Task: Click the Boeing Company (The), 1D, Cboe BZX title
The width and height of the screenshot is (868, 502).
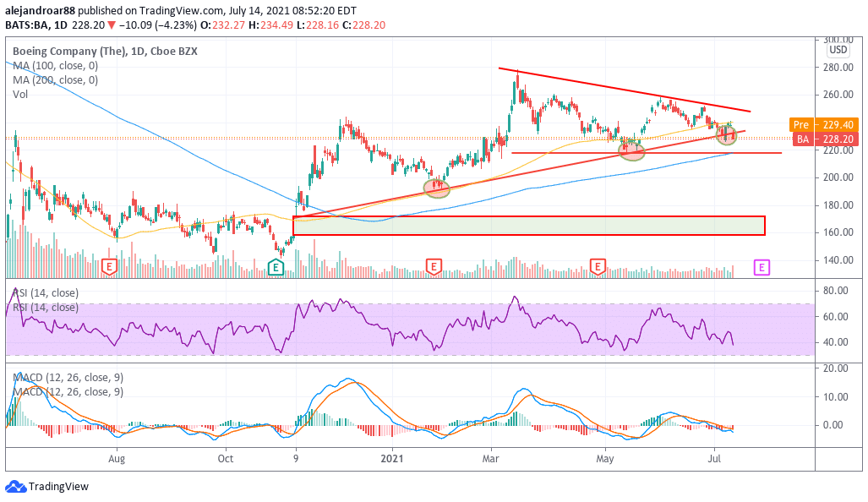Action: (105, 52)
